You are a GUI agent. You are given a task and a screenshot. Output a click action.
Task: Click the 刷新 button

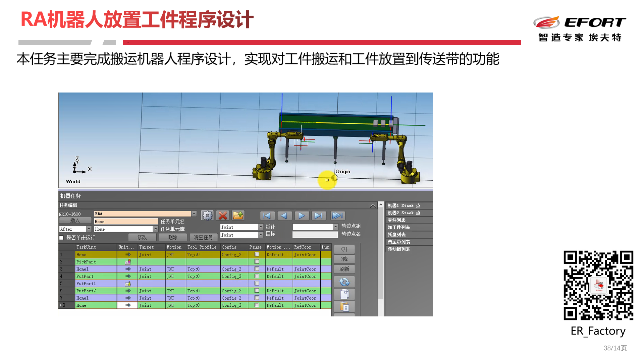344,269
